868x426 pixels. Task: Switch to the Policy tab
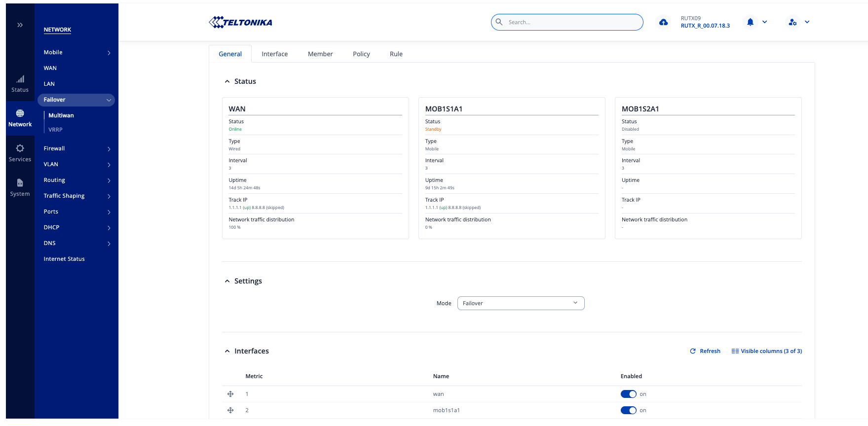click(361, 54)
